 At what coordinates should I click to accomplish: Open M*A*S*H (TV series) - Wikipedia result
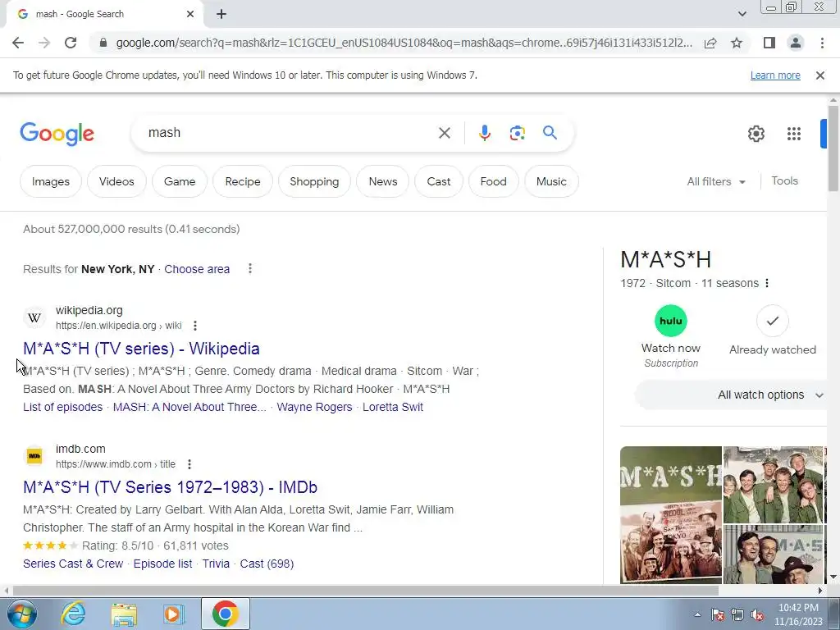click(x=141, y=349)
